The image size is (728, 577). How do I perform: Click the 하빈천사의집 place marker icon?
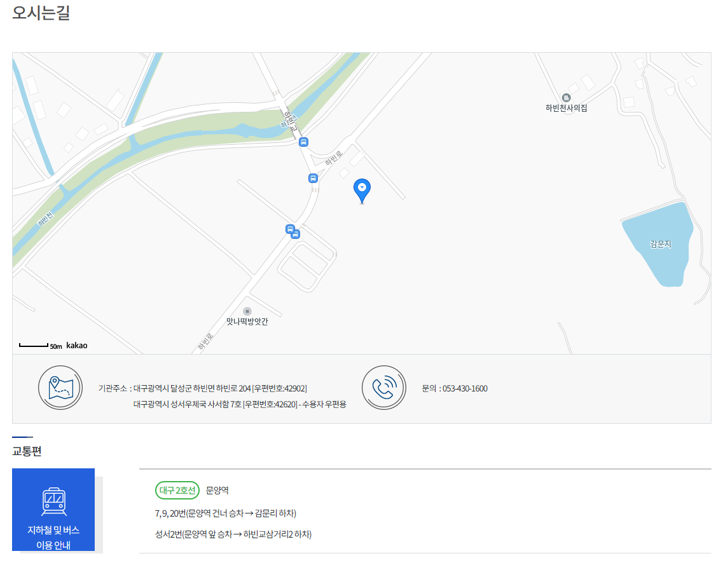[566, 97]
